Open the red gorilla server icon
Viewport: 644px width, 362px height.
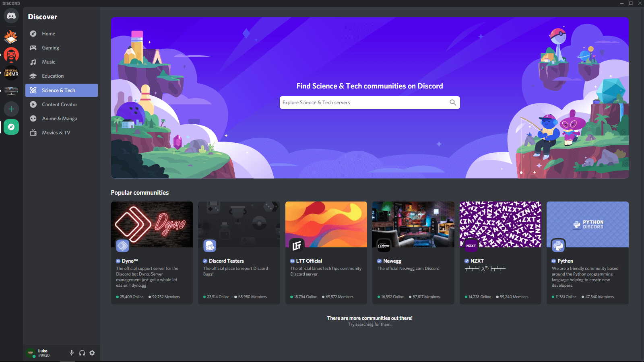pos(11,55)
